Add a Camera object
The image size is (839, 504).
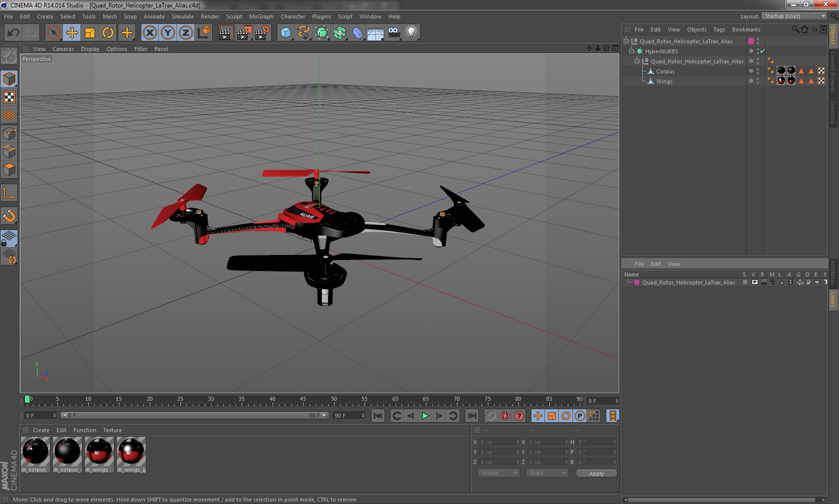[394, 33]
